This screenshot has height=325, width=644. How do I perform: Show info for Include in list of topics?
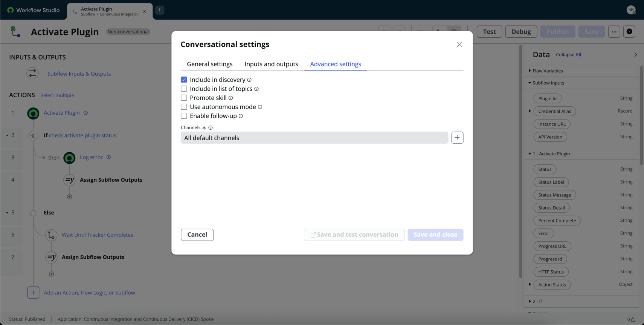256,89
